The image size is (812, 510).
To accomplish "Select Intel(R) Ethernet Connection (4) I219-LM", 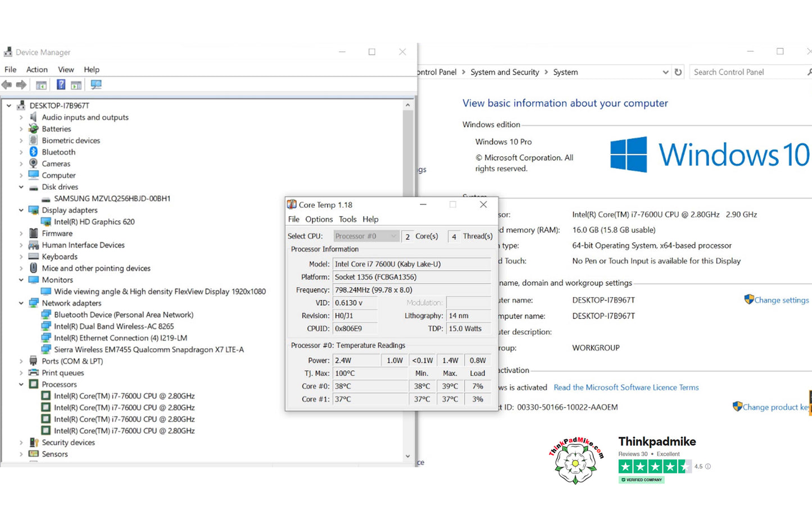I will coord(121,338).
